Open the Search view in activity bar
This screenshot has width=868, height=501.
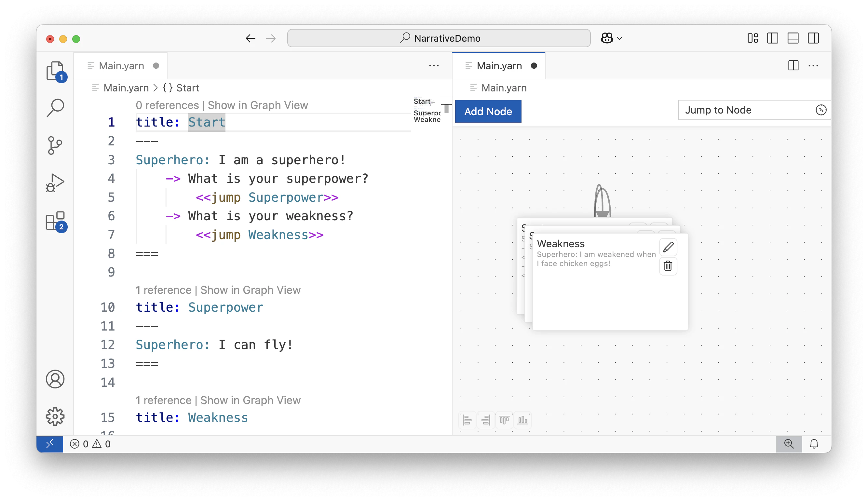tap(55, 108)
